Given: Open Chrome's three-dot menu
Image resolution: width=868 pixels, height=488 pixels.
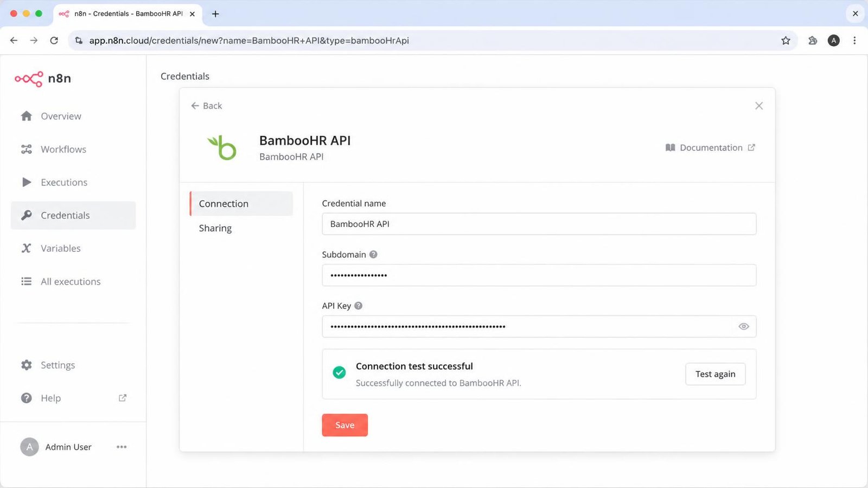Looking at the screenshot, I should [x=854, y=41].
